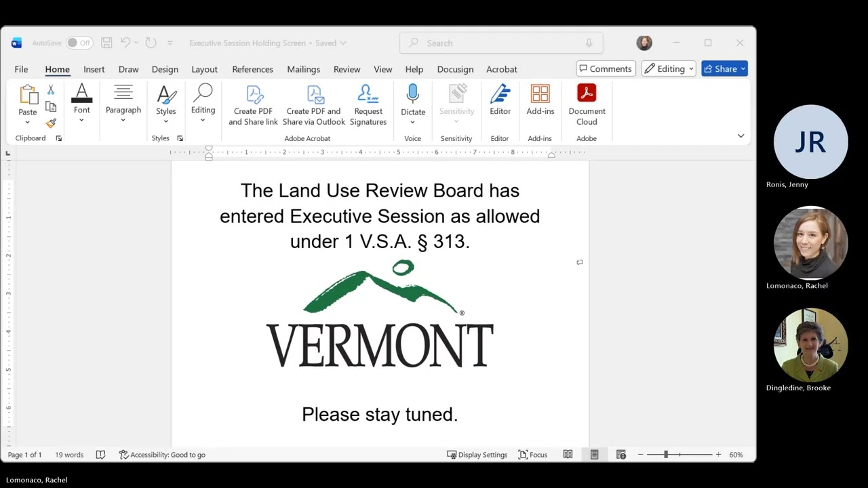Viewport: 868px width, 488px height.
Task: Switch to the Acrobat tab
Action: 501,69
